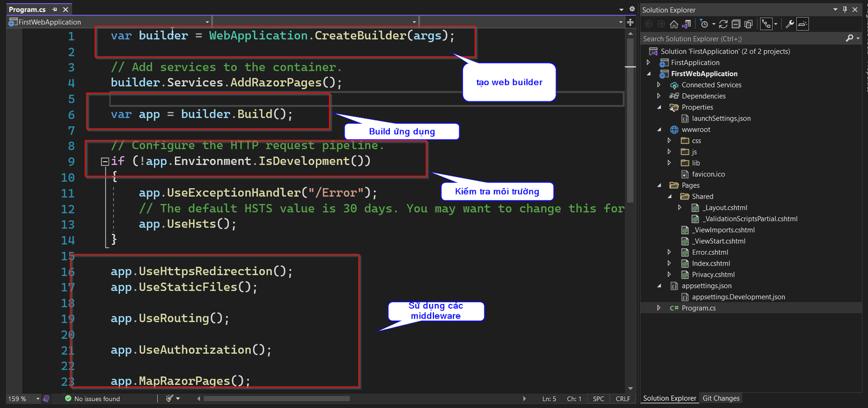Image resolution: width=868 pixels, height=408 pixels.
Task: Select _Layout.cshtml file
Action: coord(725,208)
